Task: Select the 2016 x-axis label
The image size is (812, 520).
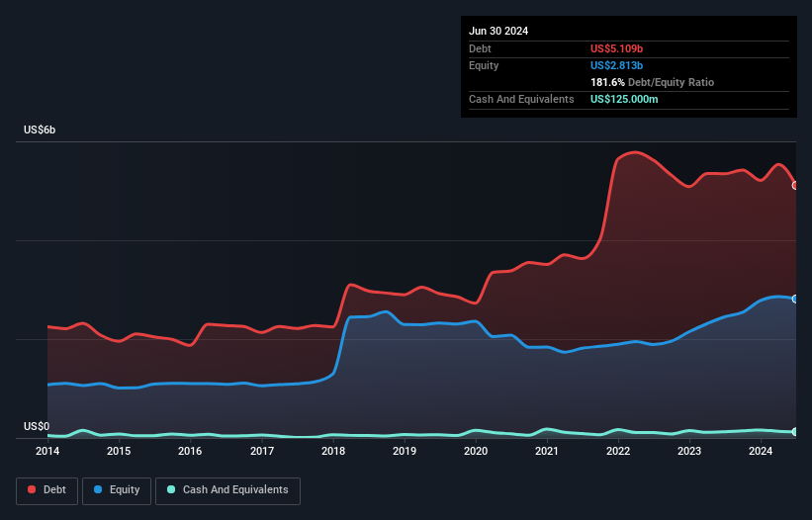Action: pyautogui.click(x=190, y=451)
